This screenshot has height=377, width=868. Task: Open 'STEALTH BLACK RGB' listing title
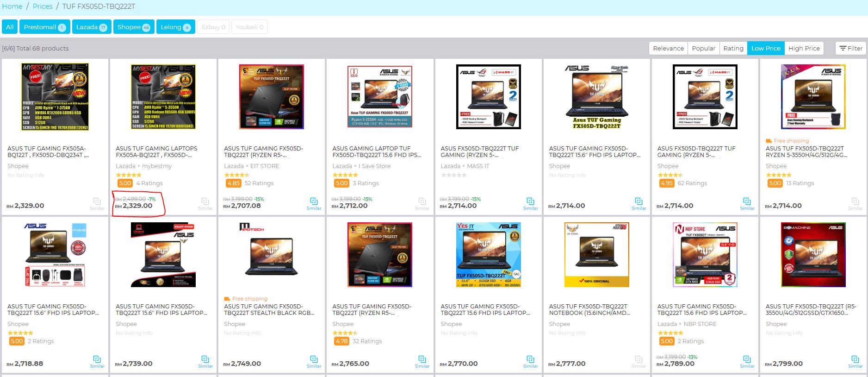coord(269,309)
